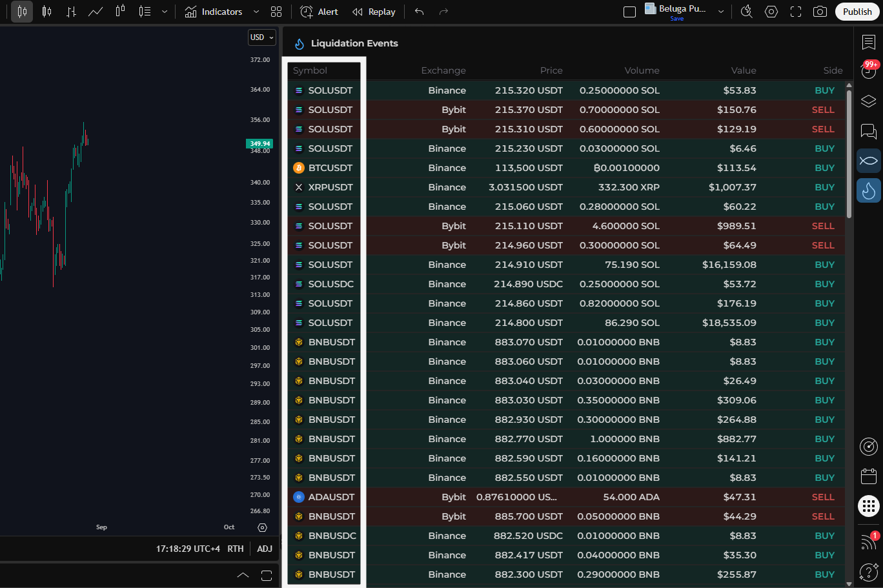Select the candle-with-lines chart style icon
The image size is (883, 588).
coord(145,12)
